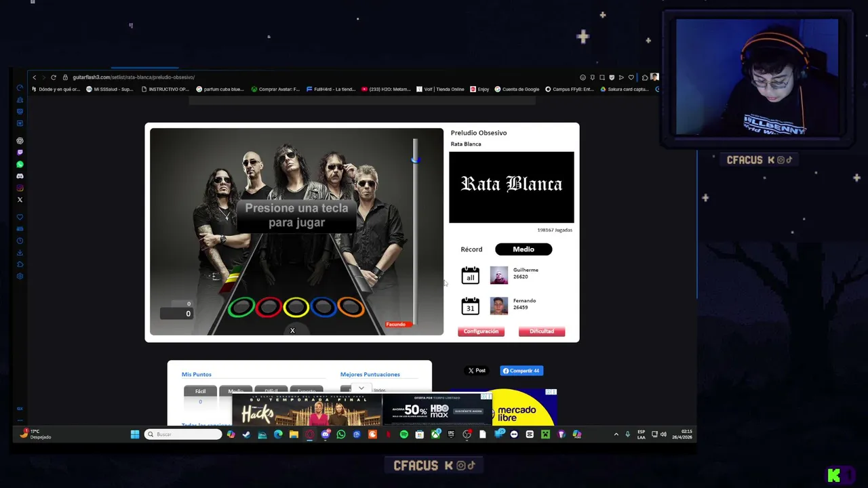Image resolution: width=868 pixels, height=488 pixels.
Task: Click the taskbar Buscar search box
Action: pos(183,434)
